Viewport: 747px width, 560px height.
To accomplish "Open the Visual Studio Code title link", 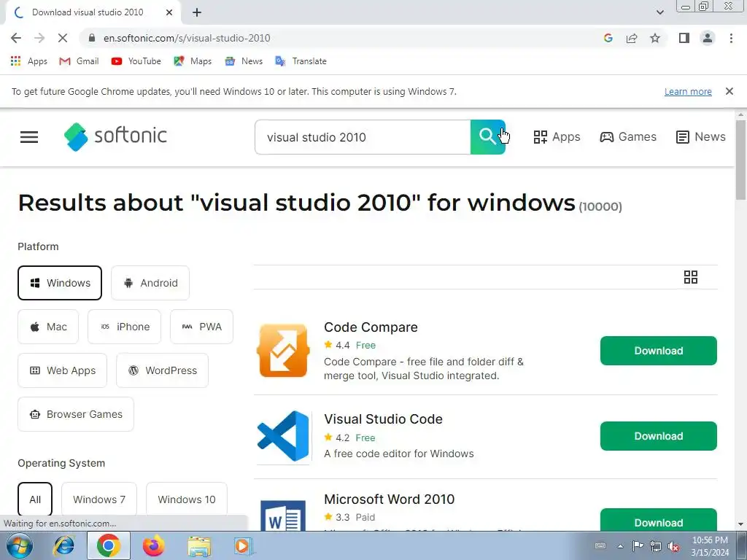I will 383,419.
